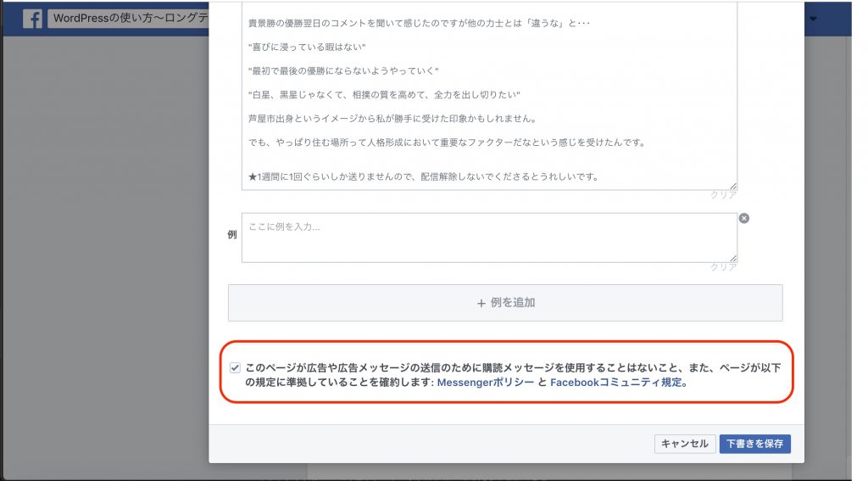This screenshot has height=481, width=868.
Task: Click the line starting 貴景勝の優勝翌日
Action: 419,23
